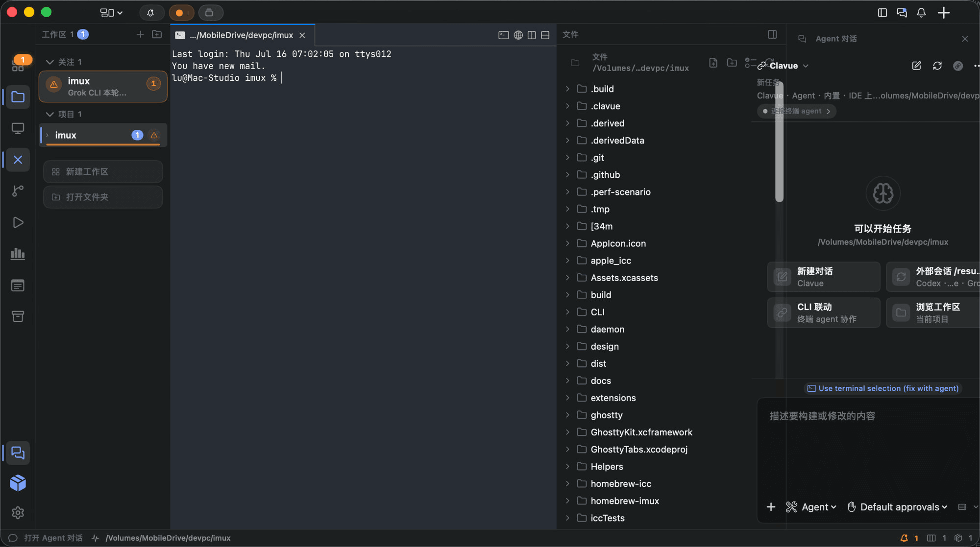
Task: Toggle the 文件 panel layout icon
Action: (772, 34)
